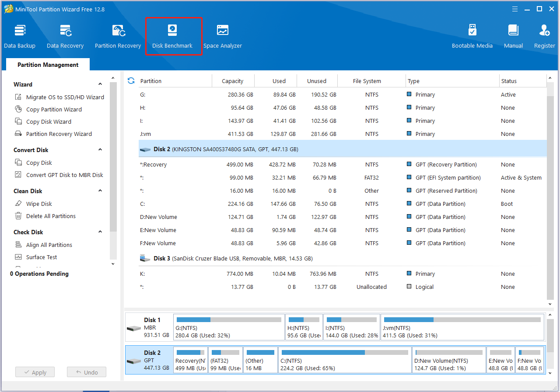
Task: Launch the Data Recovery tool
Action: 65,36
